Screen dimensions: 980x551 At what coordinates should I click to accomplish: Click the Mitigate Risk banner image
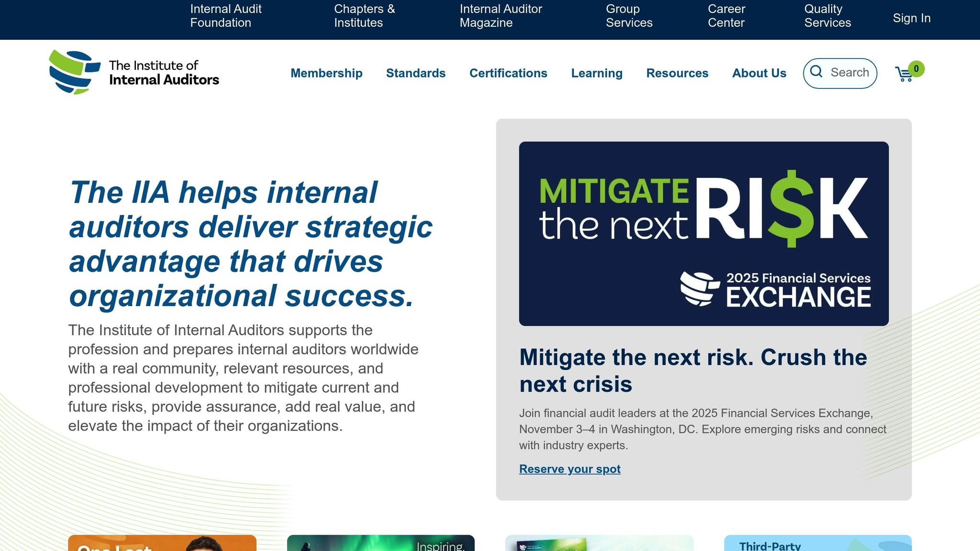[x=703, y=233]
